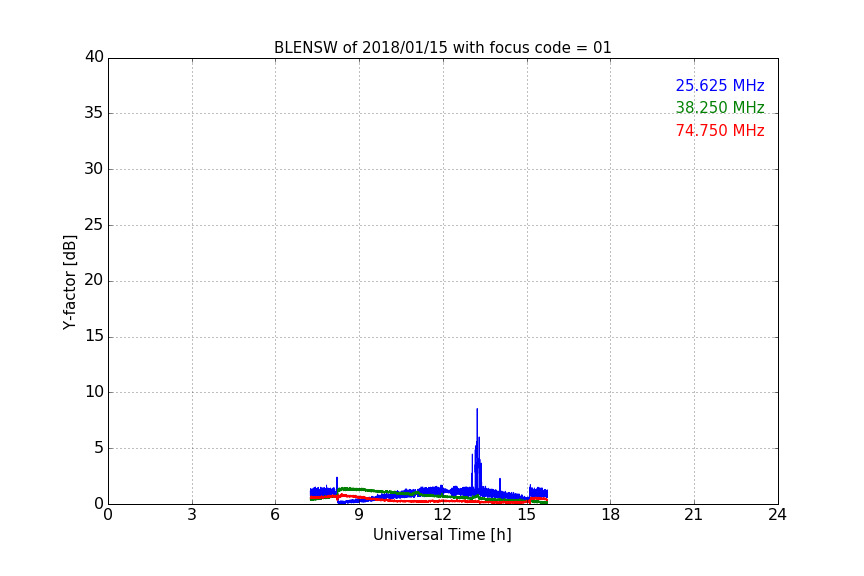Viewport: 864px width, 576px height.
Task: Click the x-axis tick label 21
Action: [x=694, y=515]
